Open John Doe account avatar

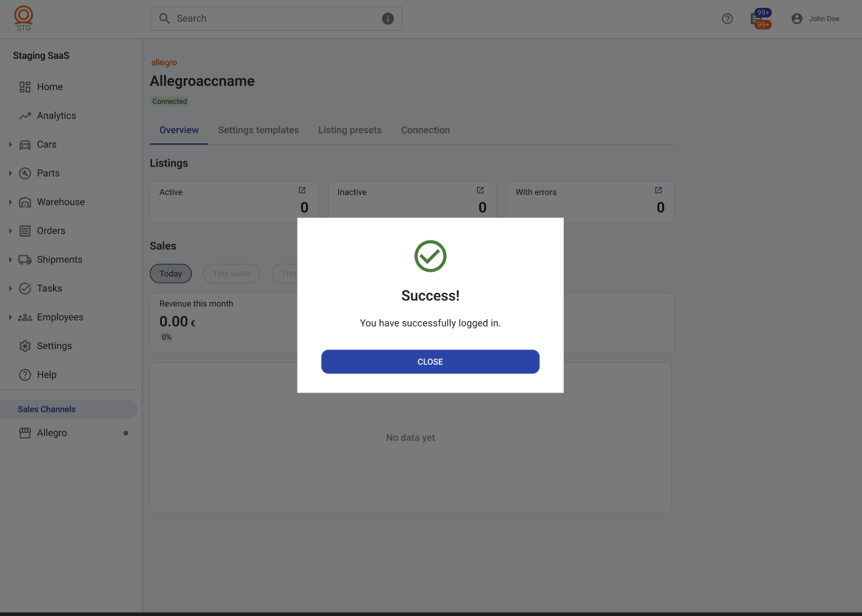click(x=797, y=19)
